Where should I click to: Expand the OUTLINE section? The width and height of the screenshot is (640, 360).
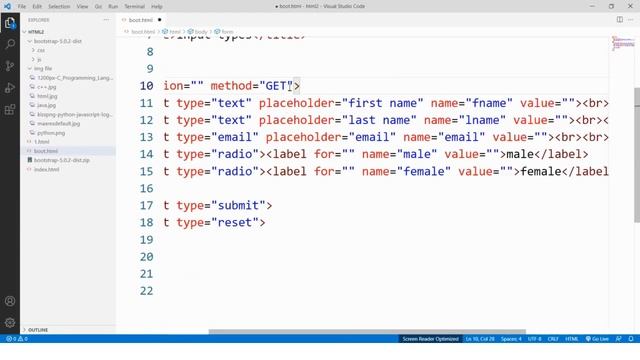[x=37, y=330]
